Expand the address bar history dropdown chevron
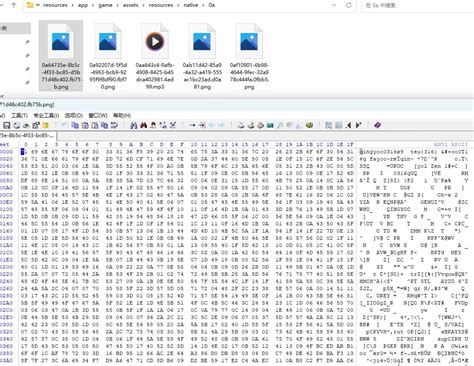Screen dimensions: 474x366 tap(334, 5)
